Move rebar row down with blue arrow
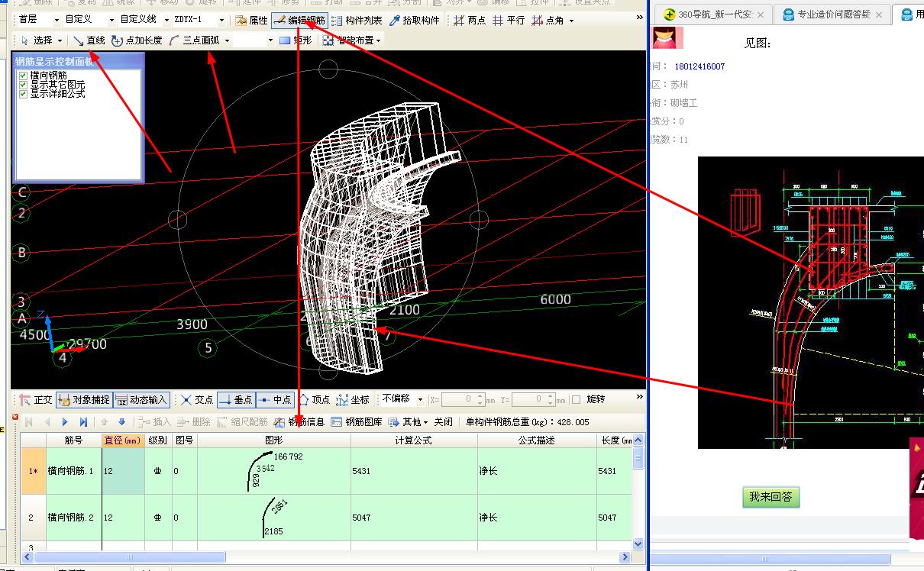Screen dimensions: 924x571 coord(121,421)
